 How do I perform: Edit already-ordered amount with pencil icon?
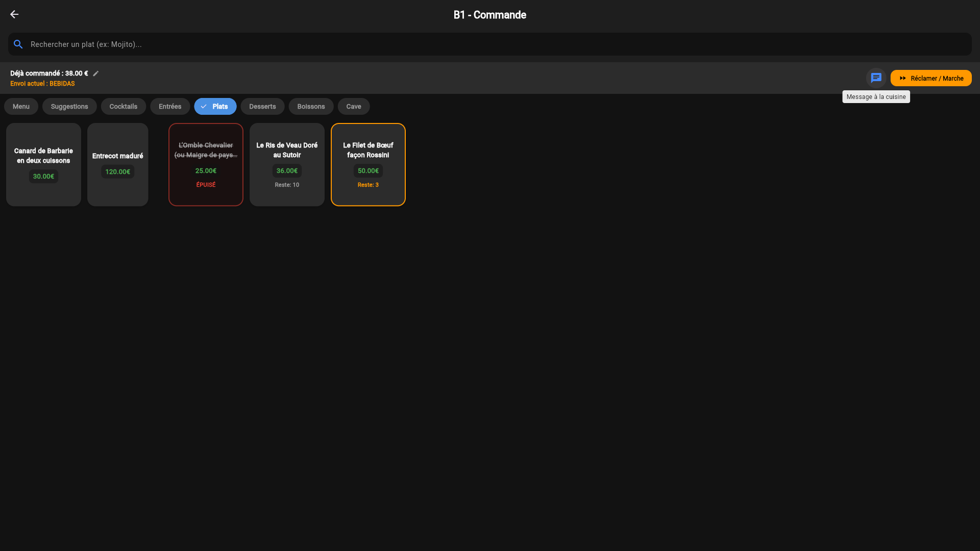(95, 73)
